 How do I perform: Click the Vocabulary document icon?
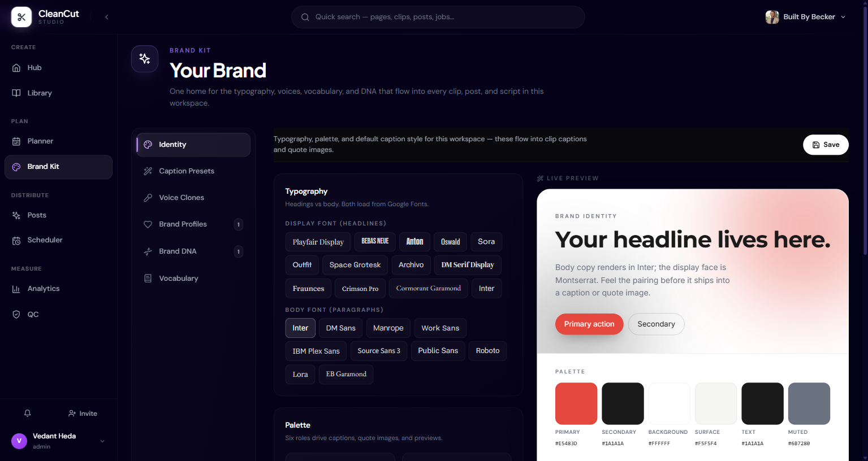[x=148, y=279]
